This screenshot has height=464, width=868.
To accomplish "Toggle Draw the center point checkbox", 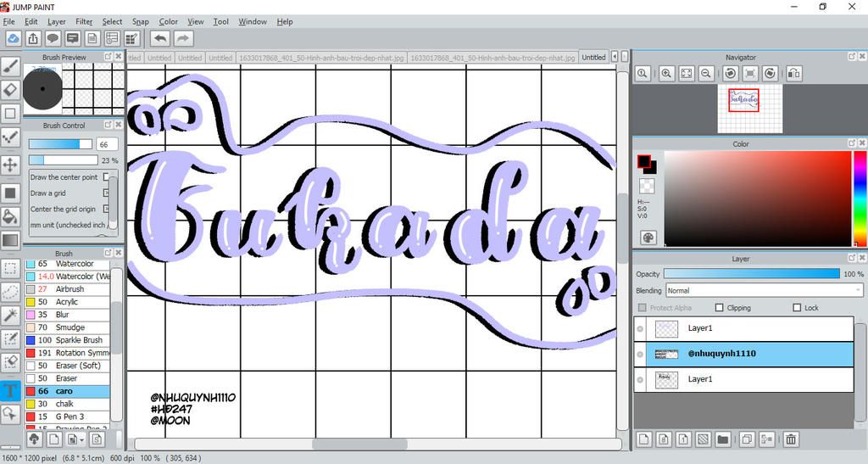I will [108, 177].
